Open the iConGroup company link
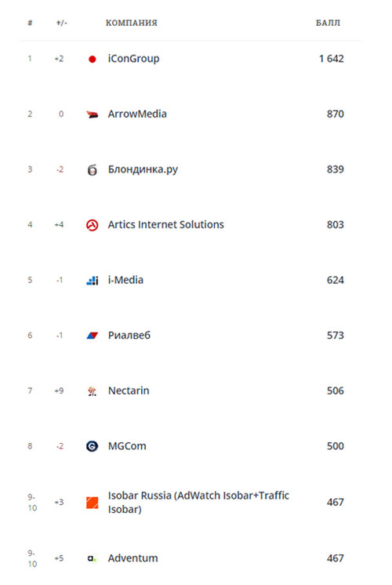The width and height of the screenshot is (392, 585). [x=133, y=59]
